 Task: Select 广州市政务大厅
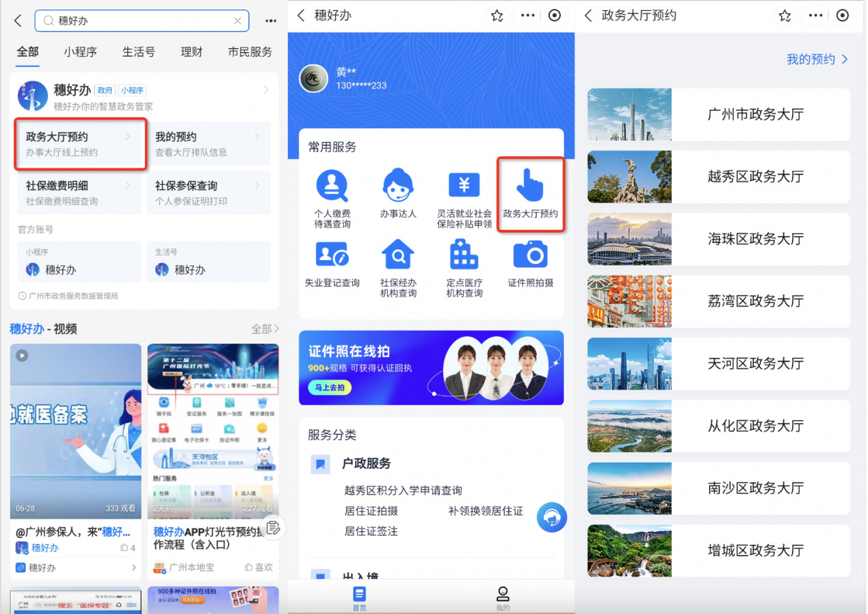[719, 114]
